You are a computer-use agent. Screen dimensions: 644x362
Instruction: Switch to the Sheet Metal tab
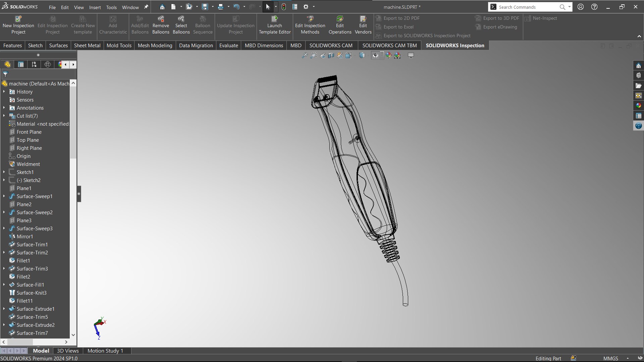point(87,45)
